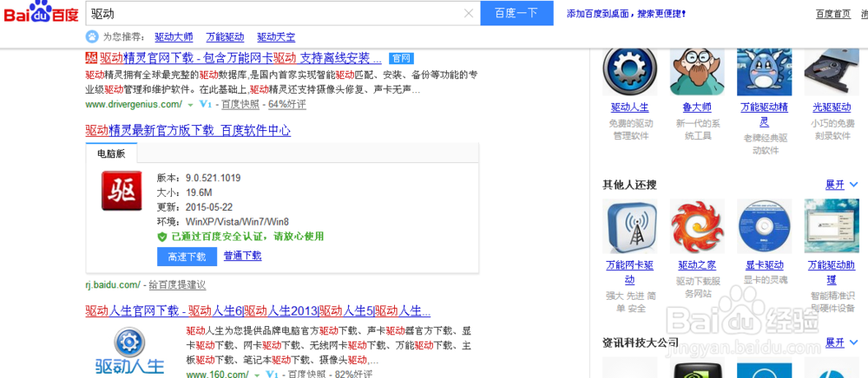Open rj.baidu.com source link
Screen dimensions: 868x378
[x=114, y=285]
